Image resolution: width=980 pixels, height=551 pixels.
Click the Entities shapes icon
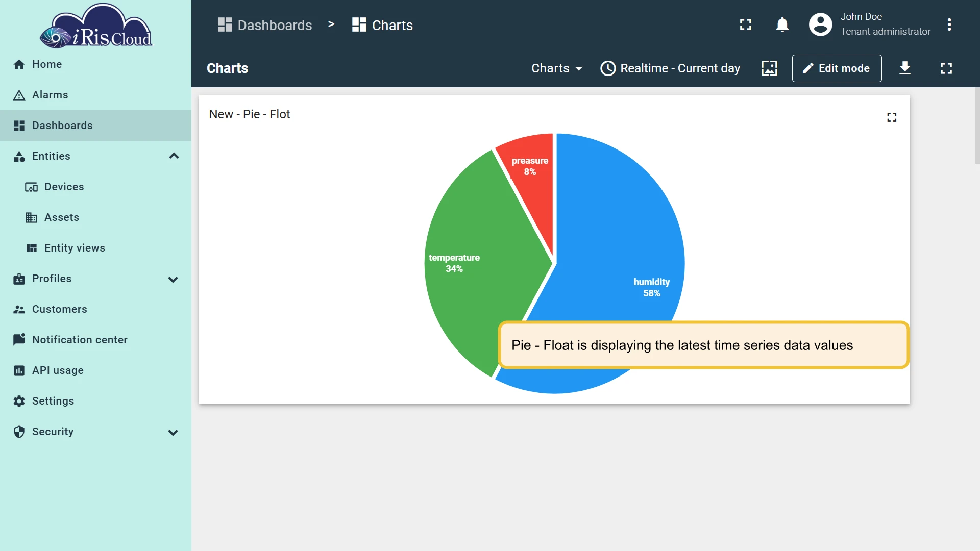pos(19,156)
